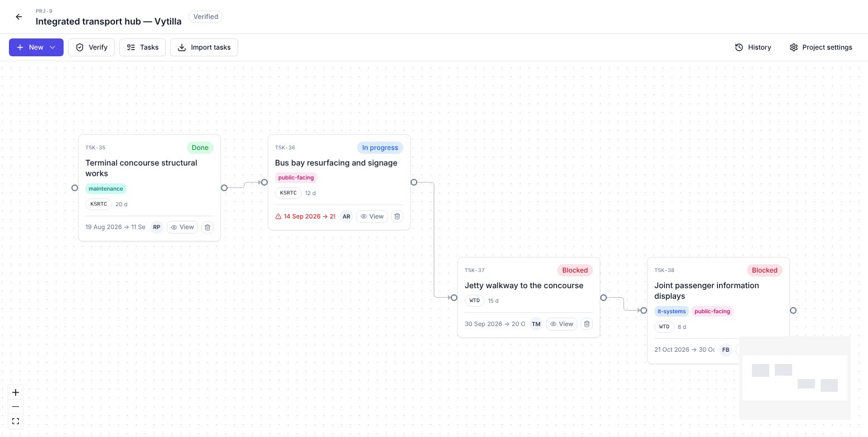This screenshot has height=437, width=868.
Task: Click the overdue warning icon on TSK-36
Action: [x=278, y=216]
